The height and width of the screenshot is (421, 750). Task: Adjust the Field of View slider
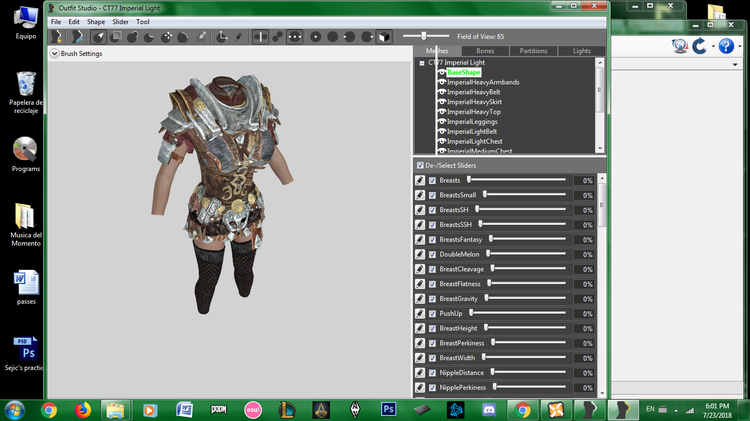coord(424,36)
